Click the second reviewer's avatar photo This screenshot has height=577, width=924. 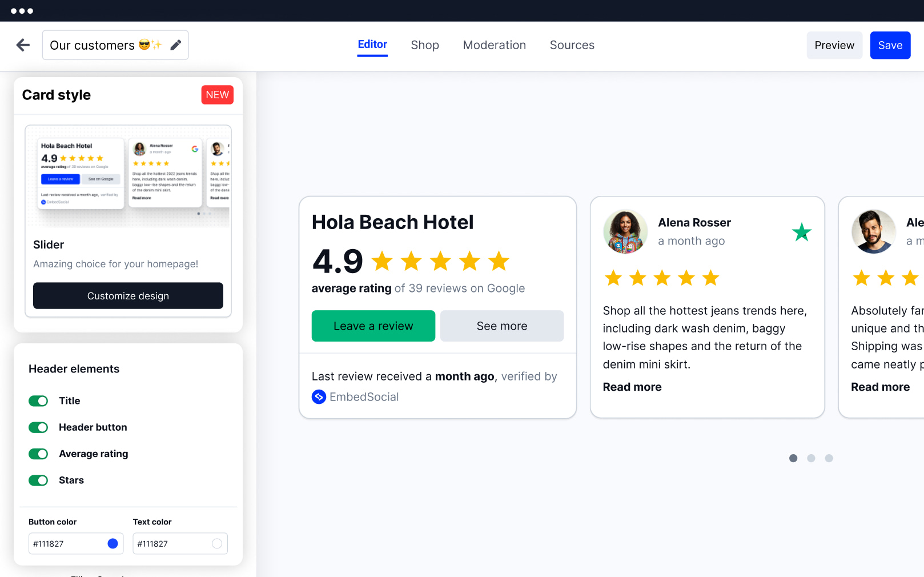coord(873,231)
